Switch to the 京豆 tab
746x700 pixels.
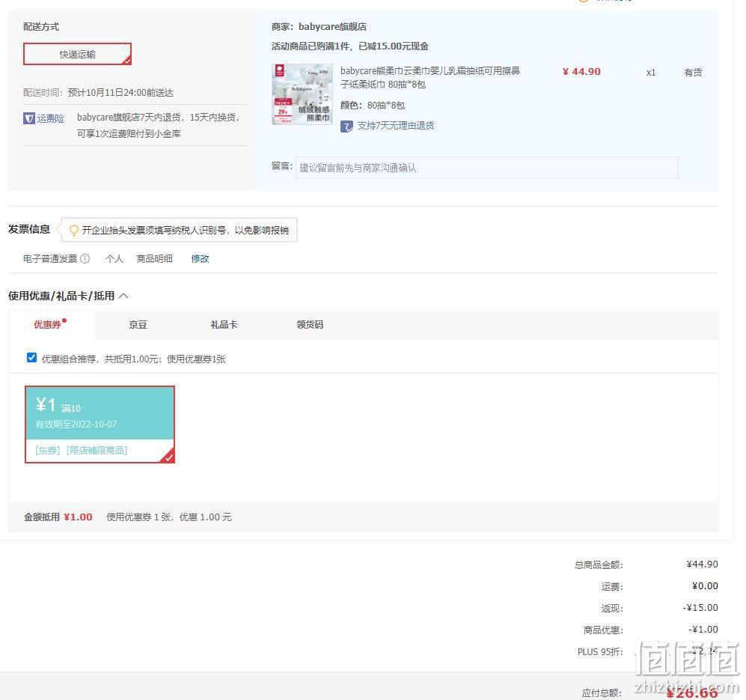[x=138, y=325]
